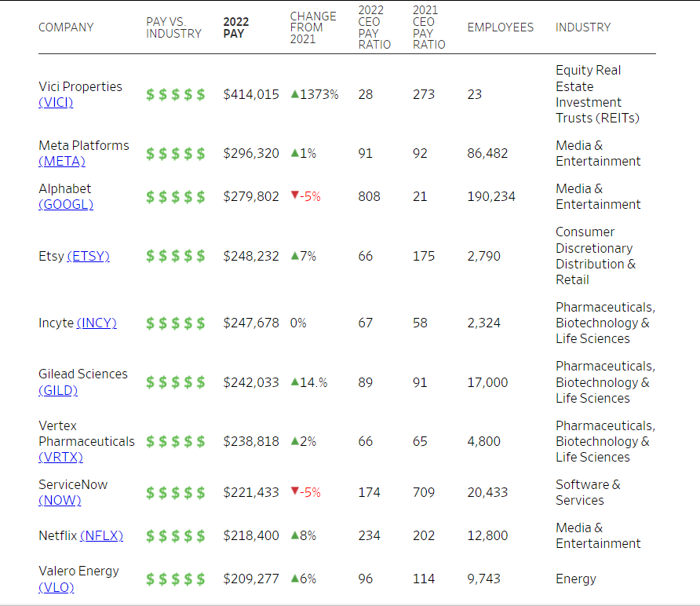Click the NOW ticker link
Screen dimensions: 700x606
pyautogui.click(x=60, y=501)
